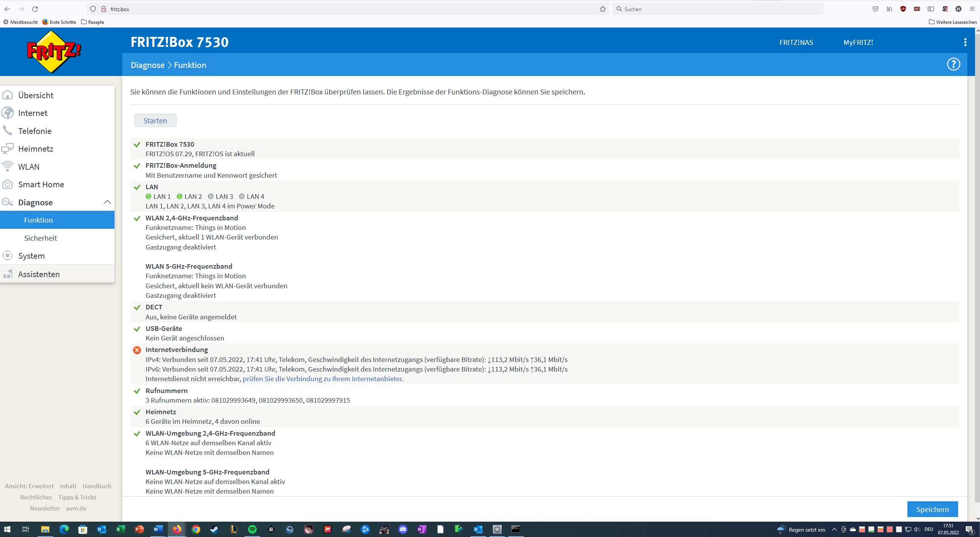Save the diagnosis results with Speichern

(932, 509)
